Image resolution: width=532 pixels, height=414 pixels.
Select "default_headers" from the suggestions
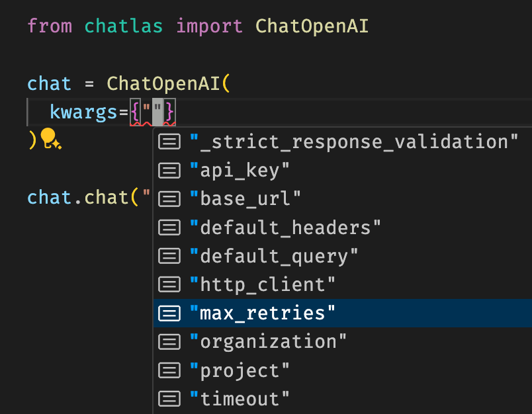tap(343, 228)
